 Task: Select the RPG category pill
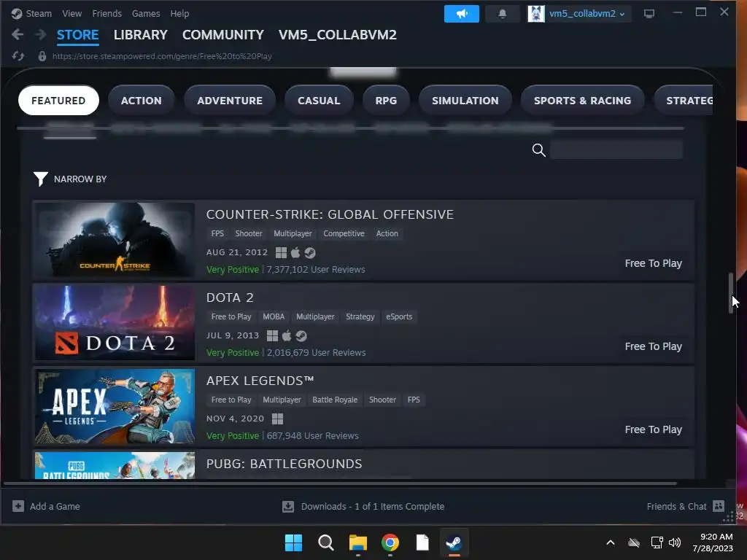(386, 101)
